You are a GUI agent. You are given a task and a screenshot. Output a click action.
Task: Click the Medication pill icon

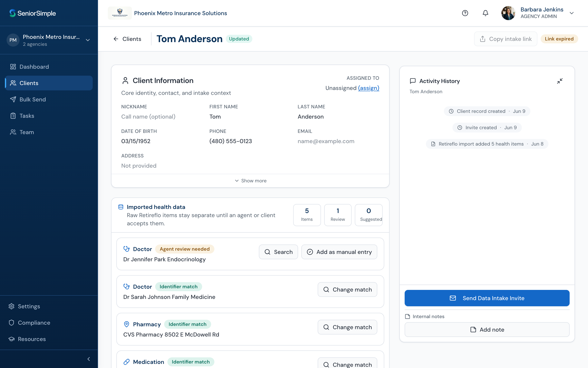click(126, 362)
